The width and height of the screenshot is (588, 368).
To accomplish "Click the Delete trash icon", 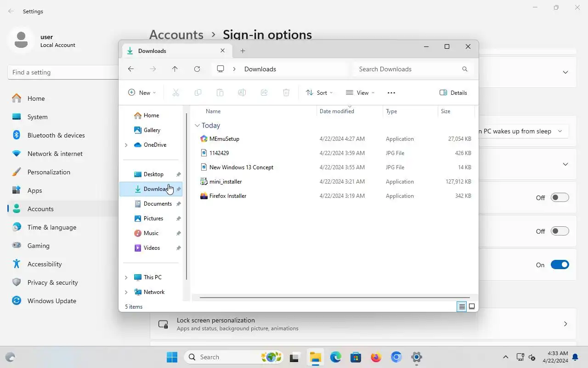I will 286,92.
